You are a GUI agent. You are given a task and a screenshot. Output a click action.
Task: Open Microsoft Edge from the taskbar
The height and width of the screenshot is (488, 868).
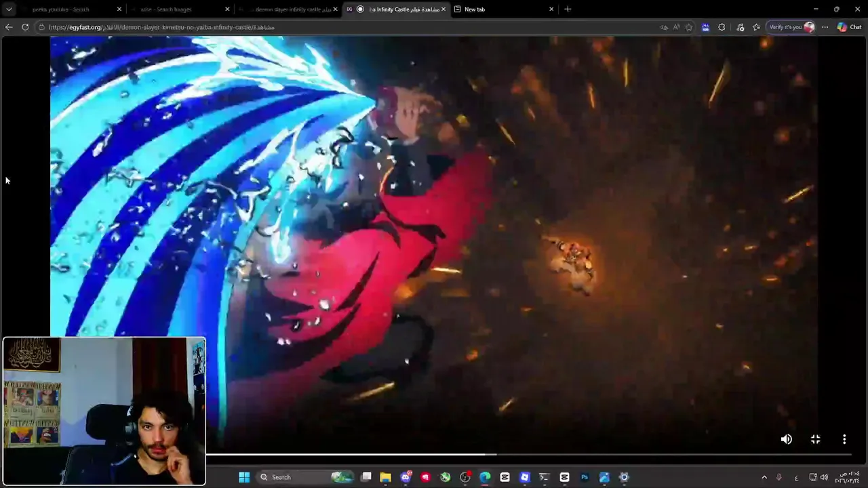tap(485, 477)
